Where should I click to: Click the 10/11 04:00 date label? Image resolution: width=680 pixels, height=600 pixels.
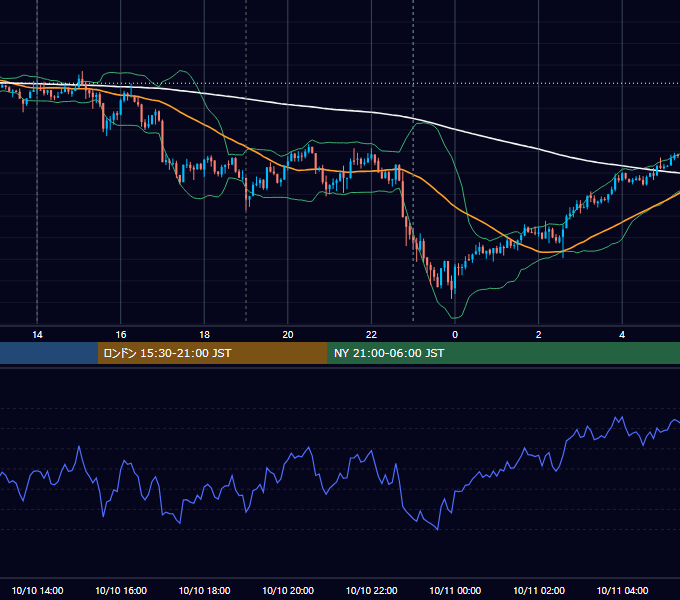(622, 590)
